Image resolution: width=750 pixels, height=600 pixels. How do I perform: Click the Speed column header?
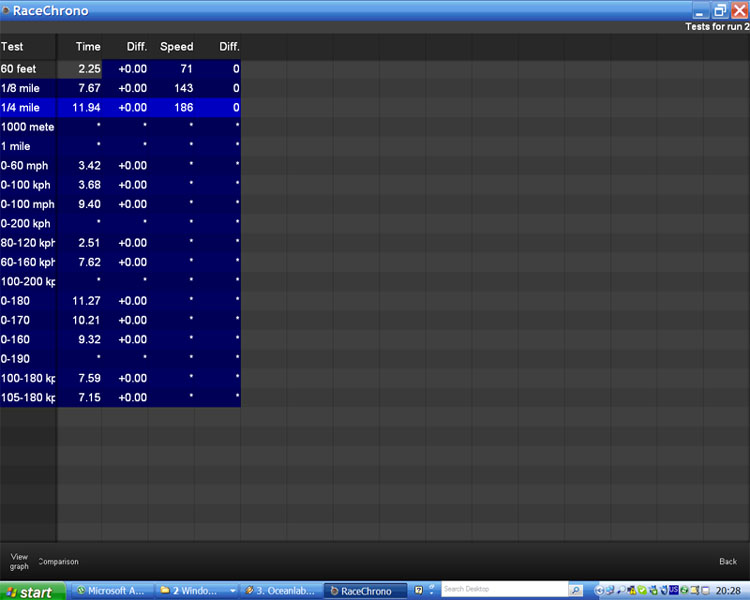pos(176,47)
